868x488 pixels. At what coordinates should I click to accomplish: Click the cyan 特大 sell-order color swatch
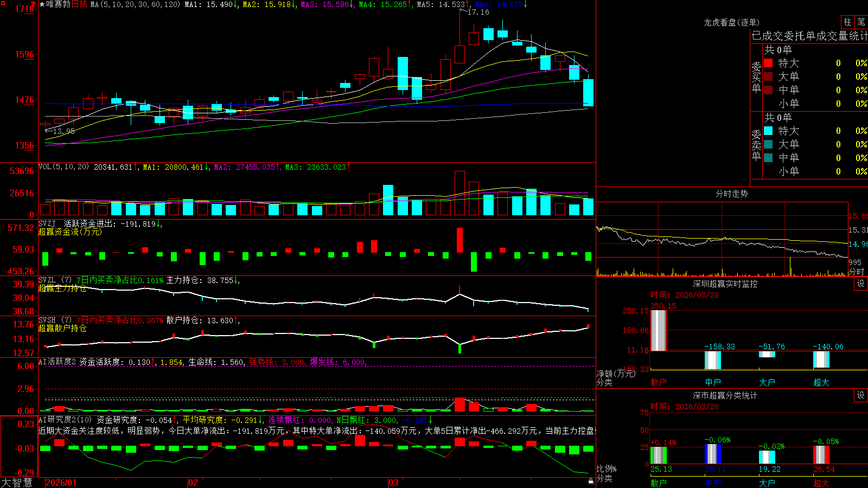tap(768, 131)
